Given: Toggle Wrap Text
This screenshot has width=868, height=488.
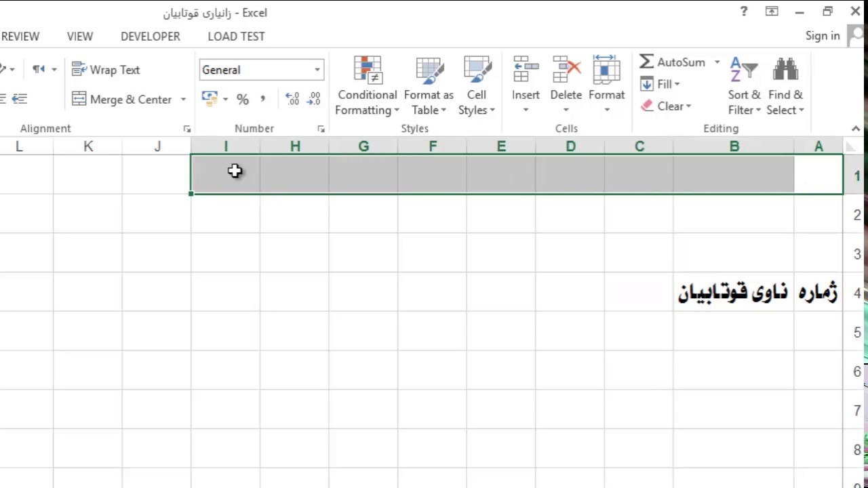Looking at the screenshot, I should [x=106, y=70].
